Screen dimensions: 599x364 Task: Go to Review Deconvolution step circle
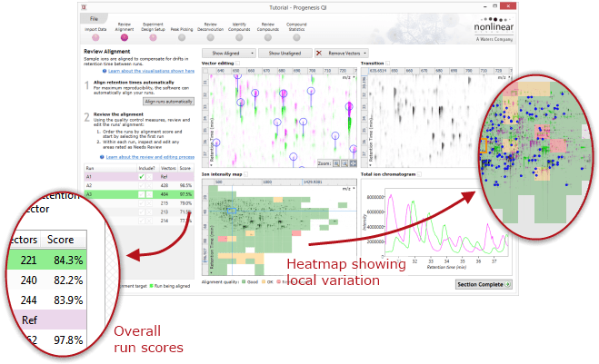pos(211,37)
